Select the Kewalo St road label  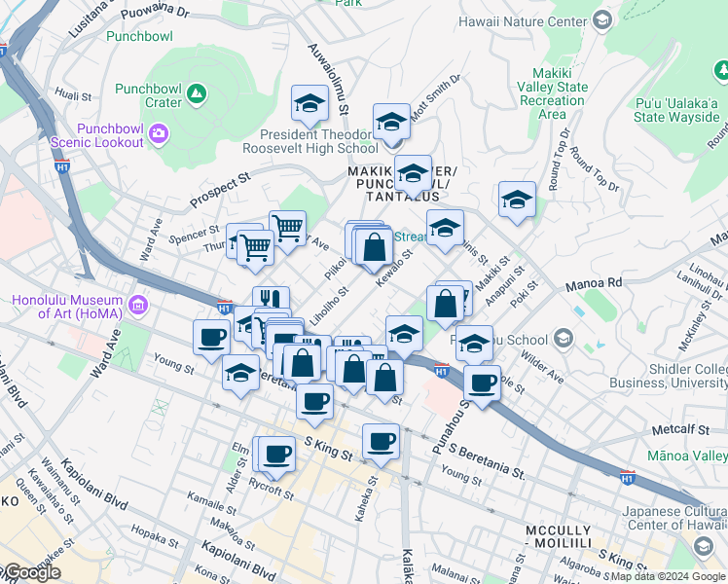coord(394,269)
